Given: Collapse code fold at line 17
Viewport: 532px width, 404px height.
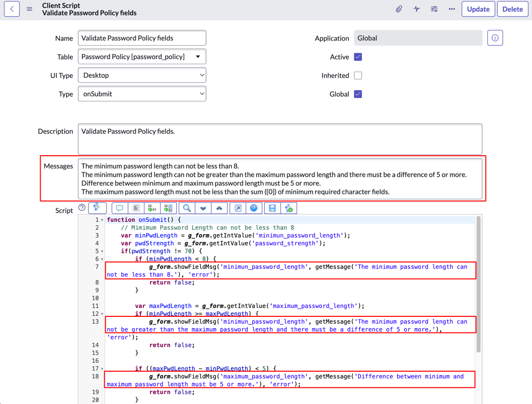Looking at the screenshot, I should point(102,369).
